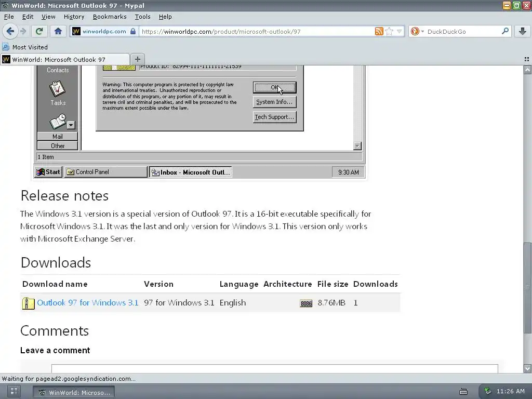
Task: Click the '97 for Windows 3.1' version cell
Action: [x=179, y=303]
